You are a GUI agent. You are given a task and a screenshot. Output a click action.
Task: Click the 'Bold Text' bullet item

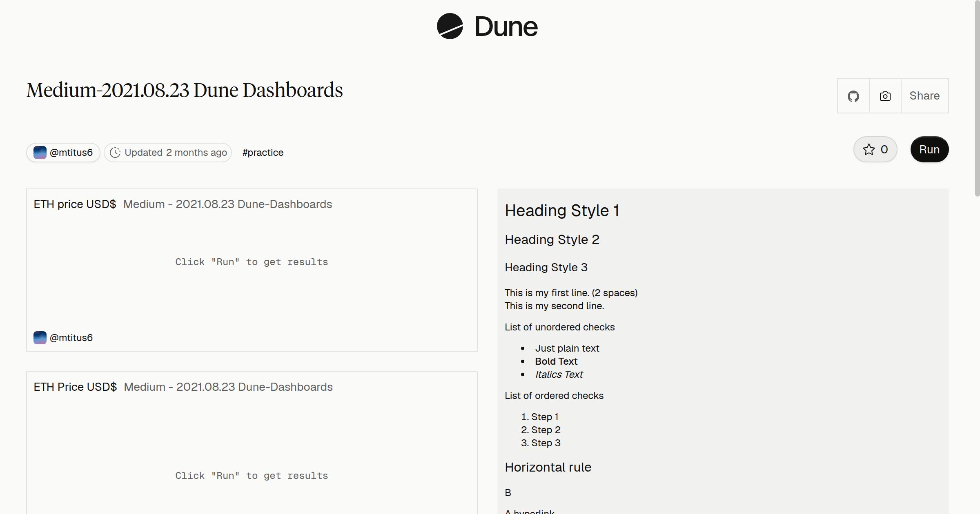click(x=556, y=361)
